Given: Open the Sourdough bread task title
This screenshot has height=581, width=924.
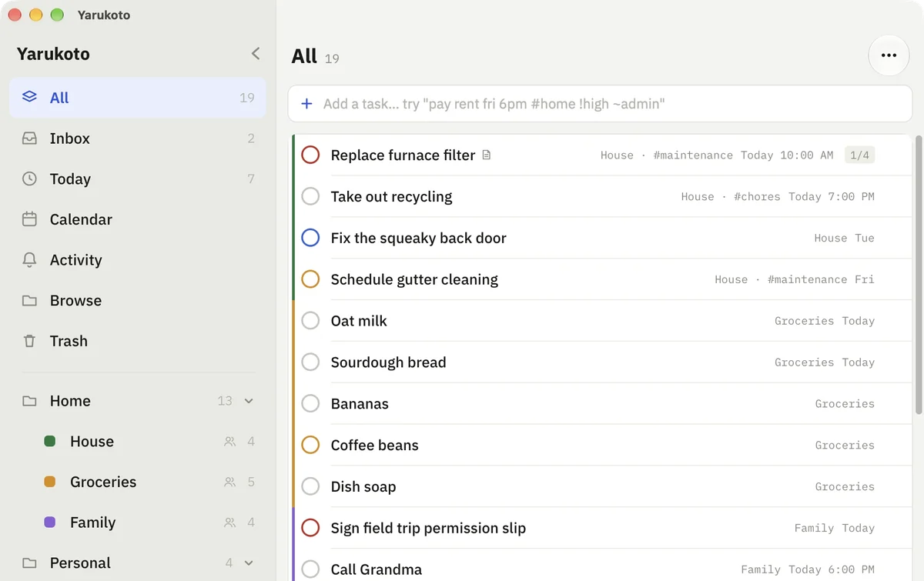Looking at the screenshot, I should tap(388, 362).
